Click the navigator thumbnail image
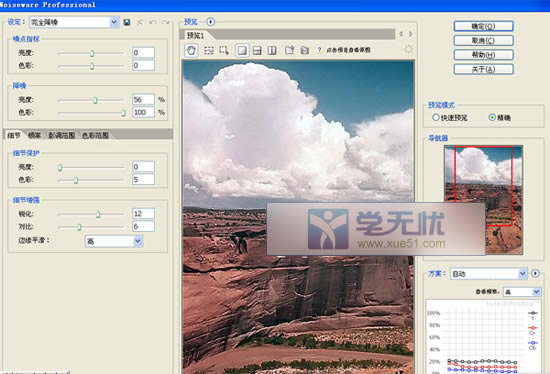The image size is (550, 374). pos(483,200)
